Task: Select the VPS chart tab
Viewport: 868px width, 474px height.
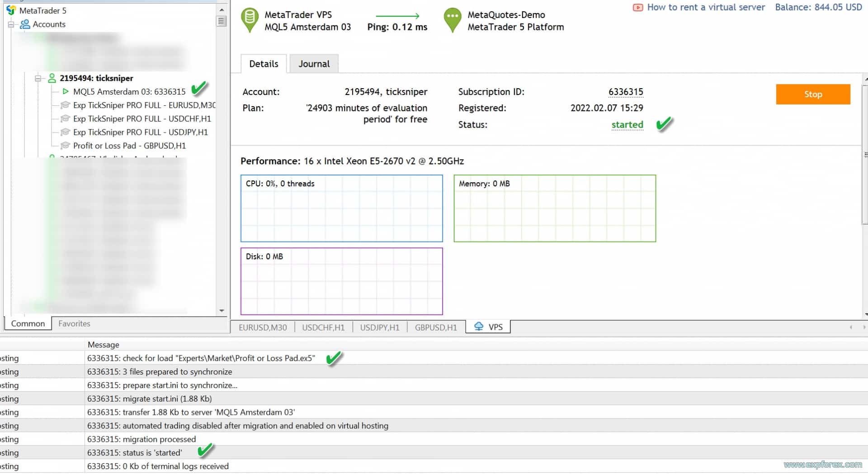Action: click(x=489, y=327)
